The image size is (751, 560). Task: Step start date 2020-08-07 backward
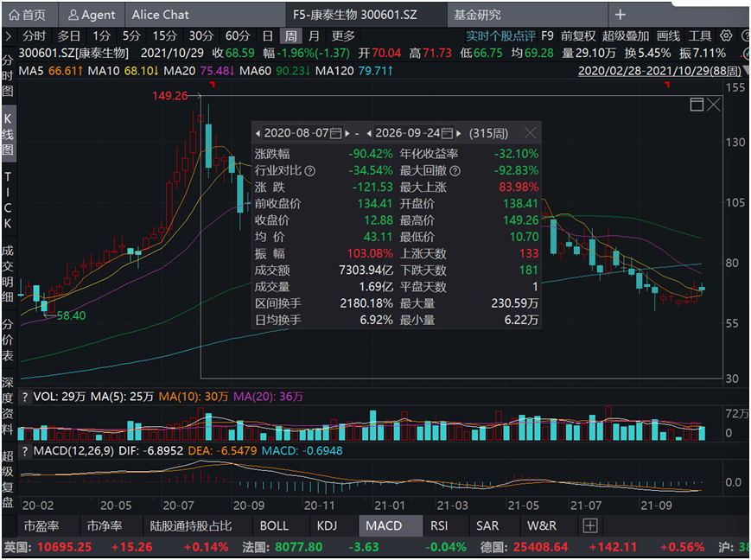pyautogui.click(x=258, y=133)
